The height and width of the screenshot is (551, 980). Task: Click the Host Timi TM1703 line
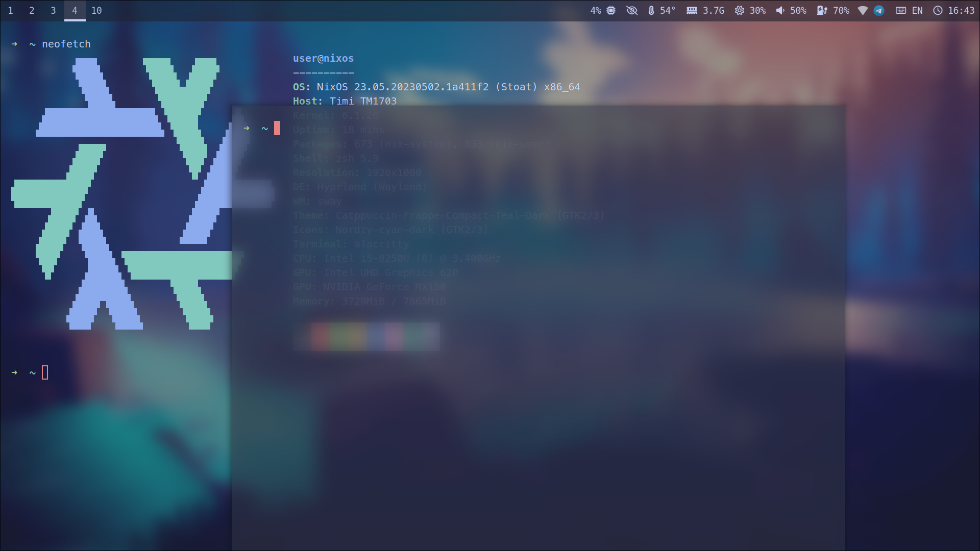(345, 101)
